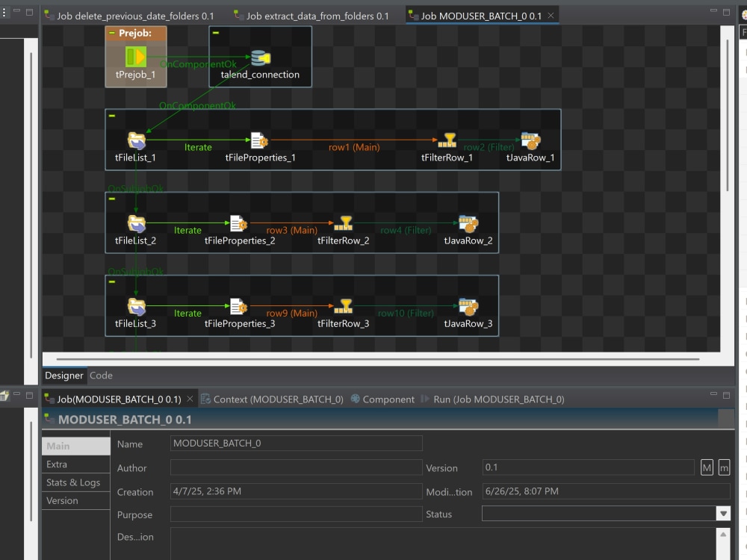The height and width of the screenshot is (560, 747).
Task: Select the tJavaRow_3 component icon
Action: pos(468,306)
